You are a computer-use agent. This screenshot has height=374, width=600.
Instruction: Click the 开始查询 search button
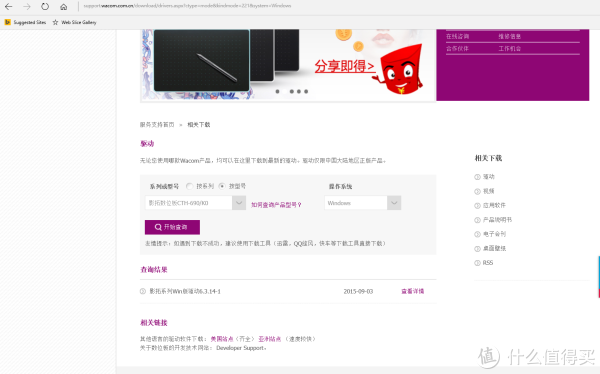[x=172, y=227]
